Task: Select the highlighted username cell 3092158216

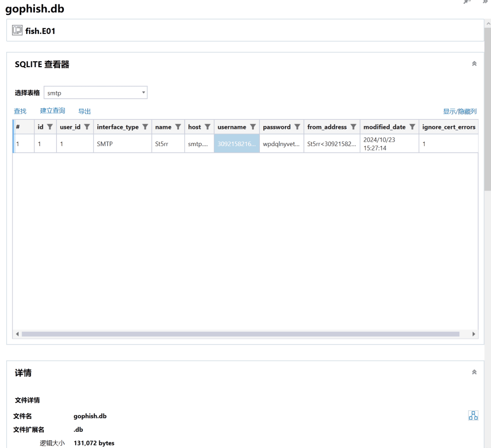Action: pos(236,143)
